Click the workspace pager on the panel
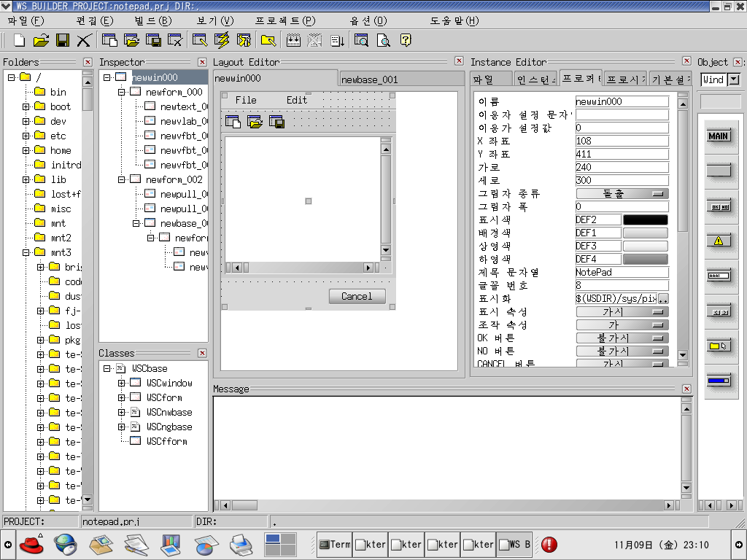This screenshot has height=560, width=747. point(281,544)
